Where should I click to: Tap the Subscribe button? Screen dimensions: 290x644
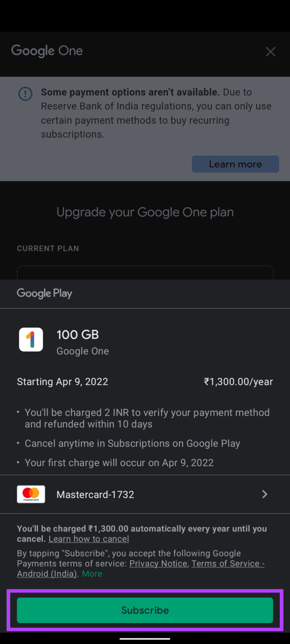(145, 610)
